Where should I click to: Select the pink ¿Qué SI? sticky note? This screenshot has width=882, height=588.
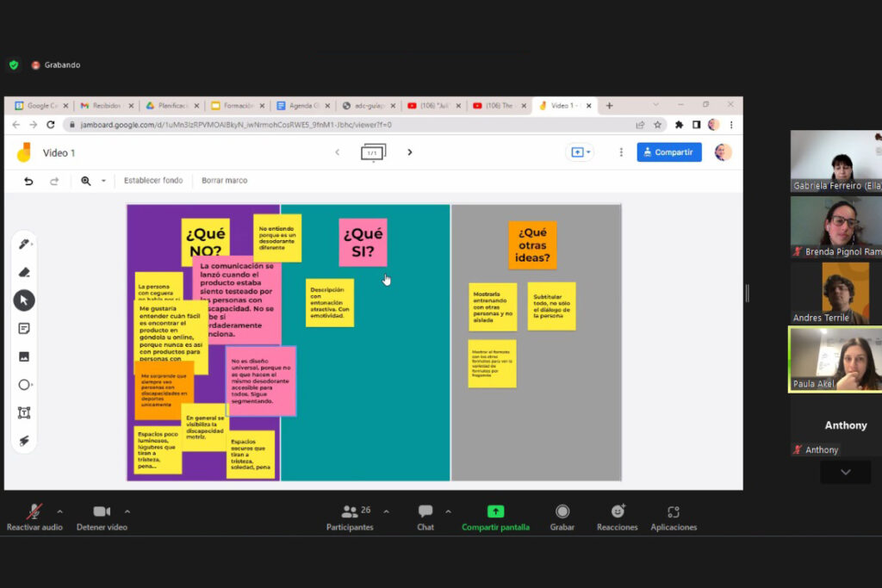click(x=363, y=242)
